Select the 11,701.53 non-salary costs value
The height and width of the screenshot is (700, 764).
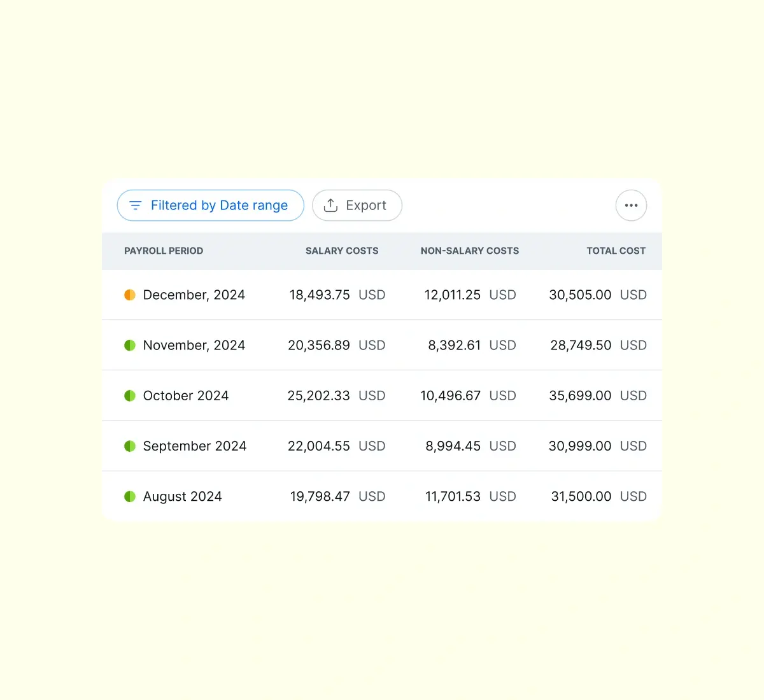(x=453, y=496)
